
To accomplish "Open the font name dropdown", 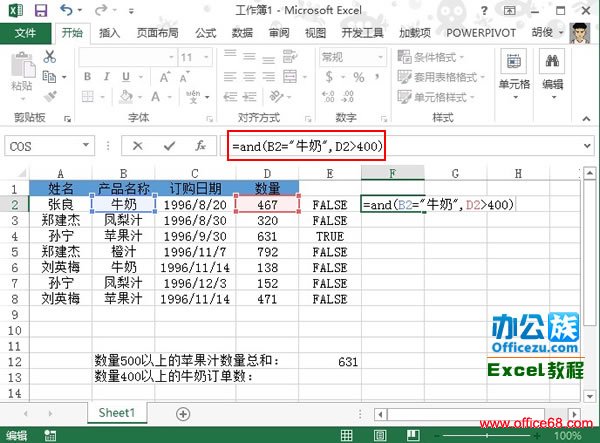I will [171, 57].
